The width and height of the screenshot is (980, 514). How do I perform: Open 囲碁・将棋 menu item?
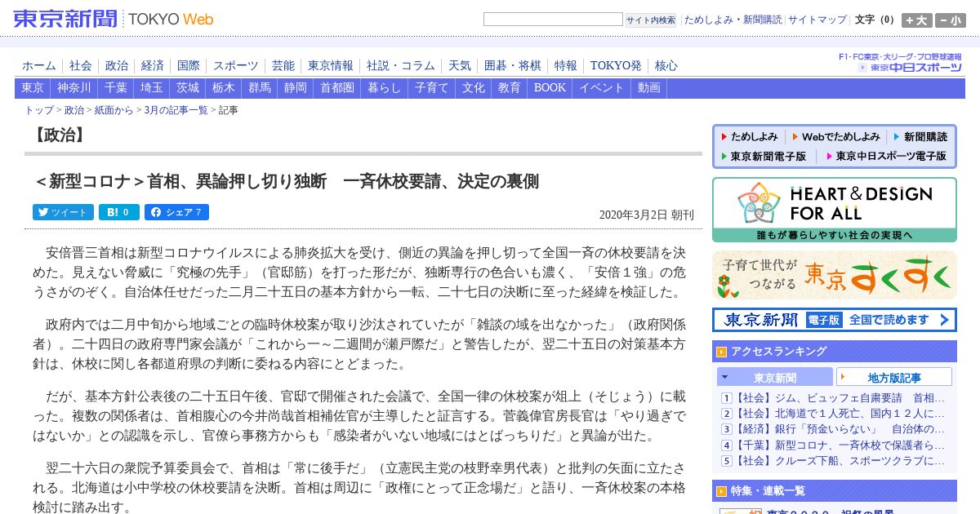coord(513,65)
